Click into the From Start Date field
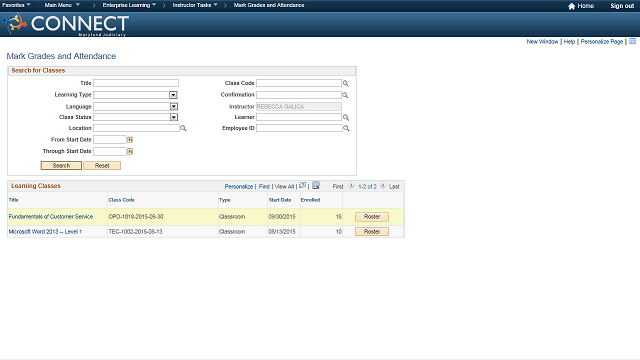 click(x=110, y=140)
